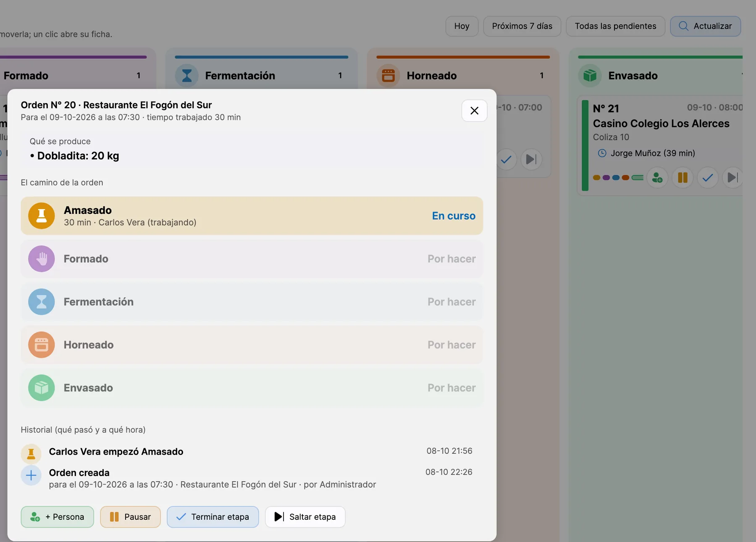The height and width of the screenshot is (542, 756).
Task: Click the clock icon beside Jorge Muñoz
Action: [602, 153]
